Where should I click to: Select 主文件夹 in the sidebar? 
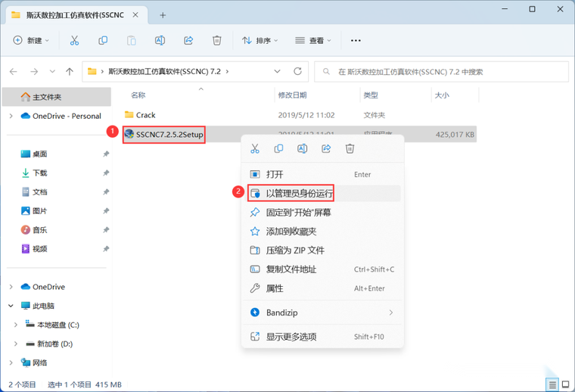click(57, 97)
